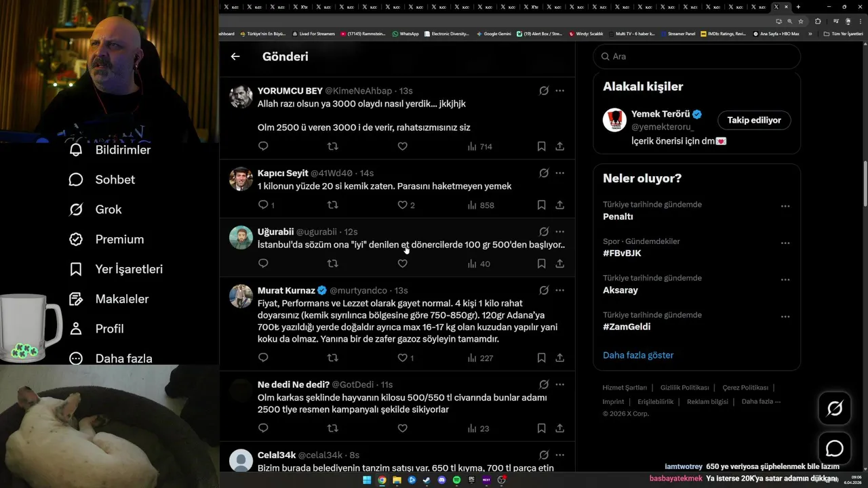Open Grok action on Celal34k's post
The image size is (868, 488).
[x=544, y=455]
